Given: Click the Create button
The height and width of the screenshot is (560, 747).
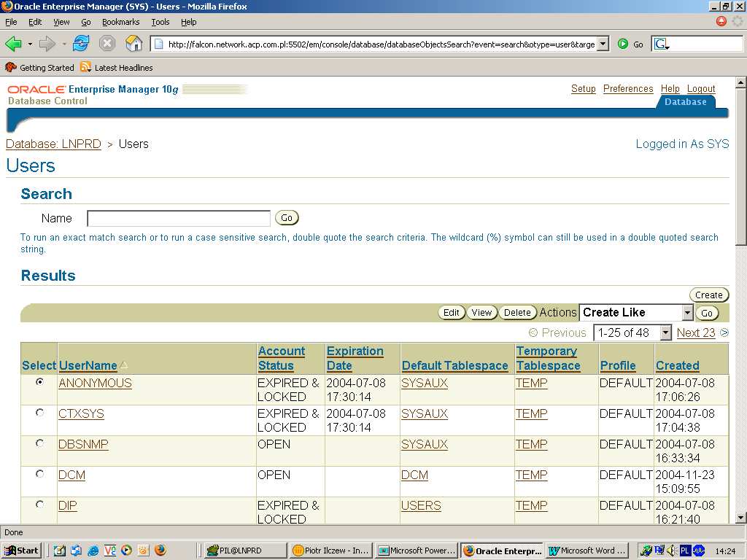Looking at the screenshot, I should 708,295.
